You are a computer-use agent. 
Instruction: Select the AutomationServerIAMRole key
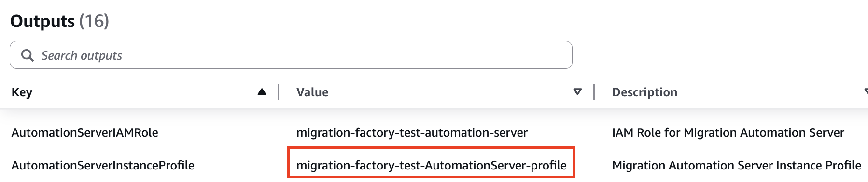point(85,132)
